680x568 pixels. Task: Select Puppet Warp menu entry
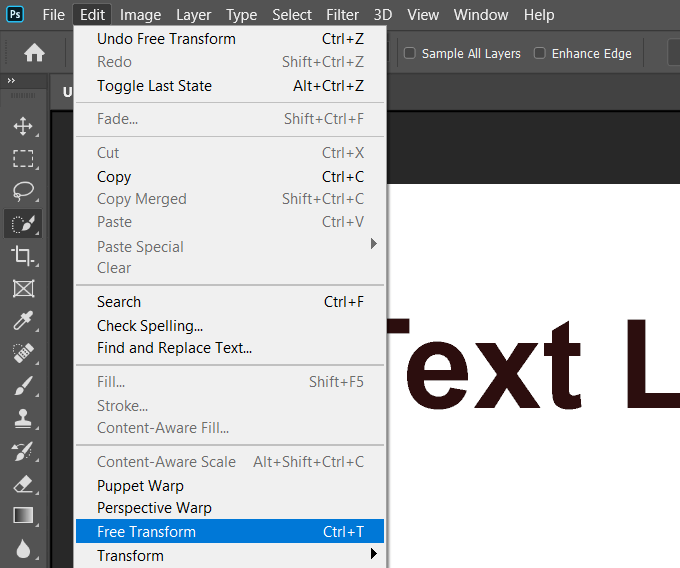(140, 486)
